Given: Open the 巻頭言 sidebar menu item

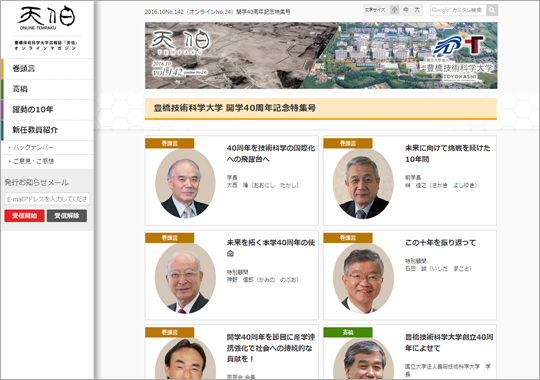Looking at the screenshot, I should (47, 69).
